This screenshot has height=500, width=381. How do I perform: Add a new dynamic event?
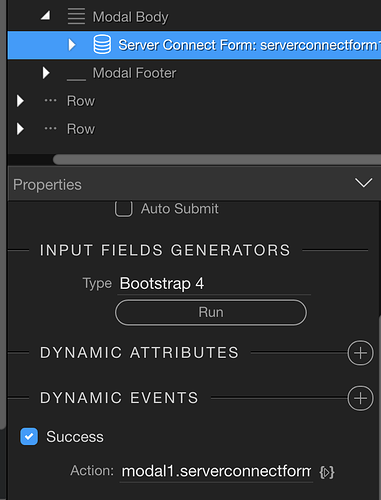pos(360,398)
